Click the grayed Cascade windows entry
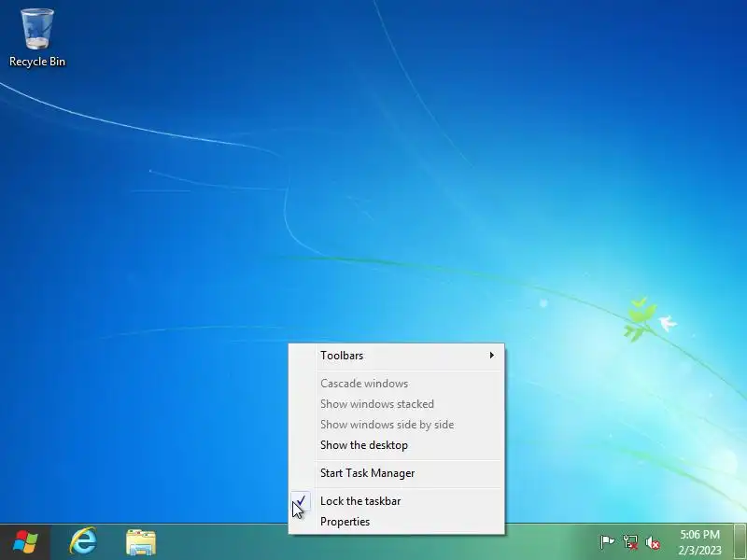Viewport: 747px width, 560px height. (396, 384)
